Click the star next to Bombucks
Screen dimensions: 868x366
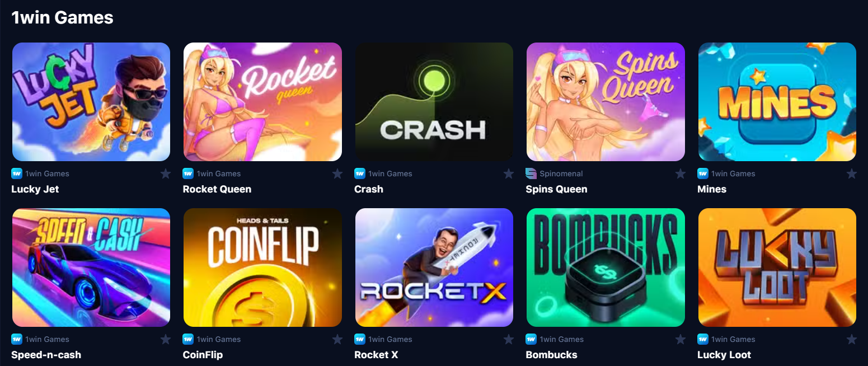pos(681,339)
